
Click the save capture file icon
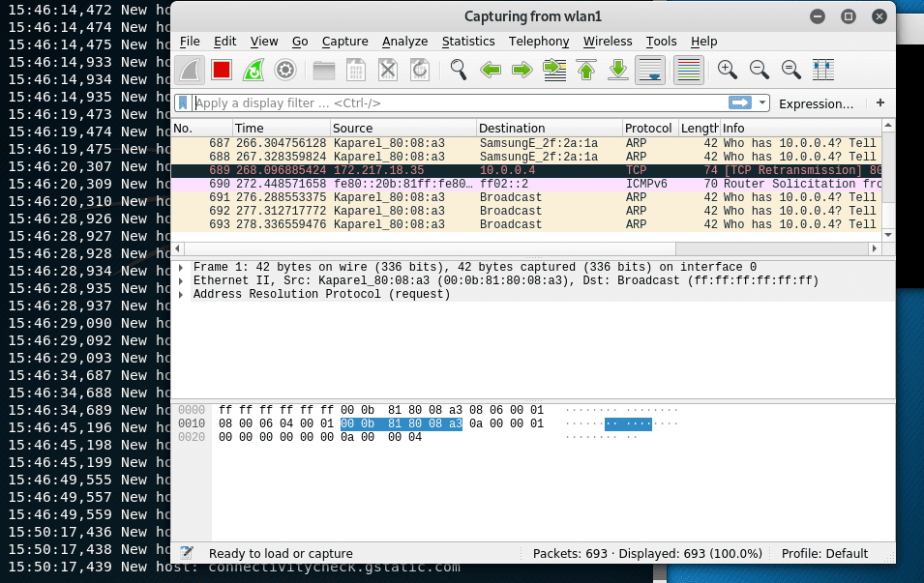click(355, 70)
